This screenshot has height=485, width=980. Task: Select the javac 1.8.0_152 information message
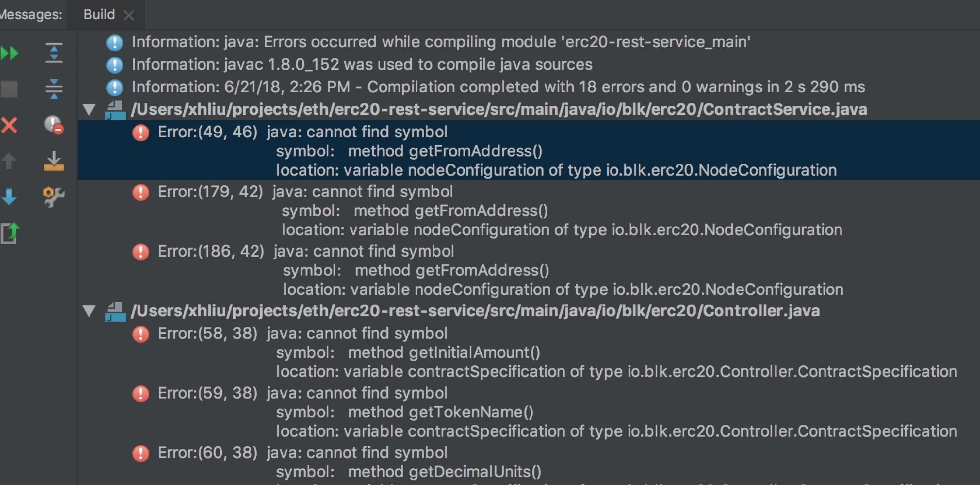coord(361,65)
